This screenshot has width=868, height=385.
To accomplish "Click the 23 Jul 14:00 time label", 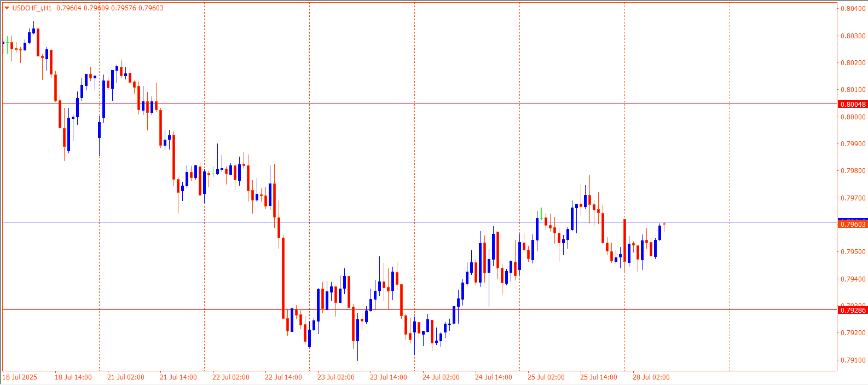I will coord(388,377).
